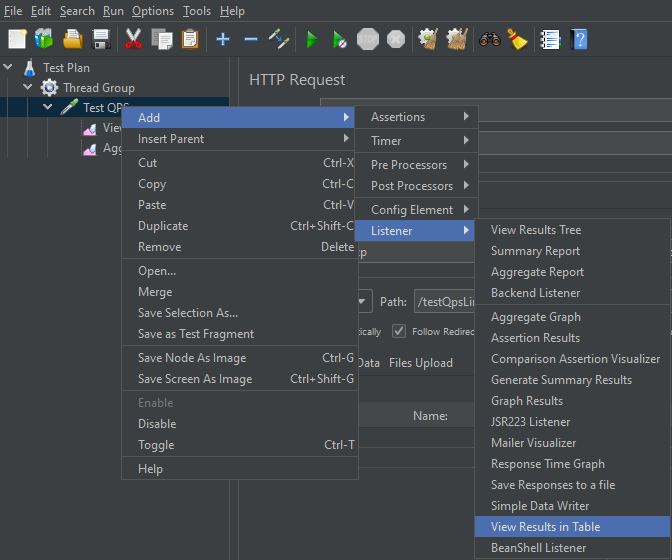Click the Open file folder icon

pos(73,39)
